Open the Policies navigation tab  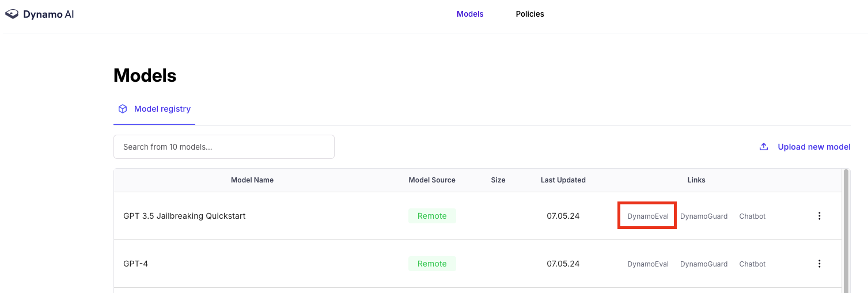tap(530, 14)
